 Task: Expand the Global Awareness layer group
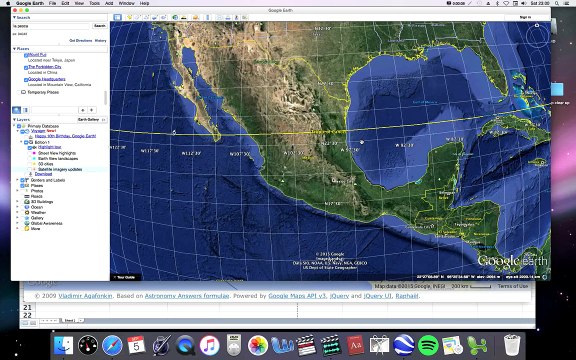coord(17,223)
